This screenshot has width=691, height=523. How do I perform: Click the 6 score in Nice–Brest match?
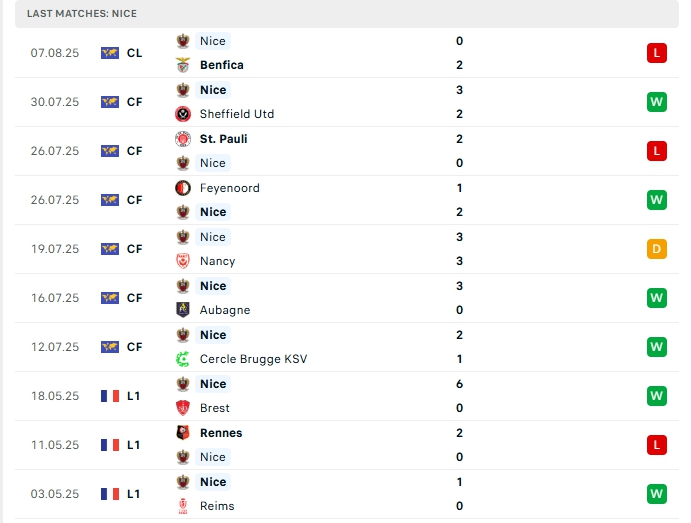click(459, 384)
